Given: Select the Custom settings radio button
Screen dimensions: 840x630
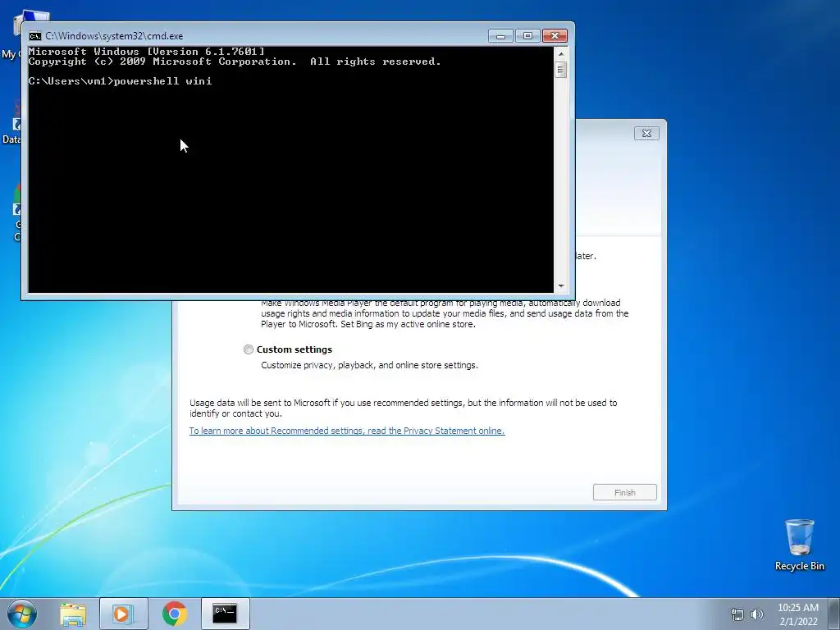Looking at the screenshot, I should click(x=248, y=349).
